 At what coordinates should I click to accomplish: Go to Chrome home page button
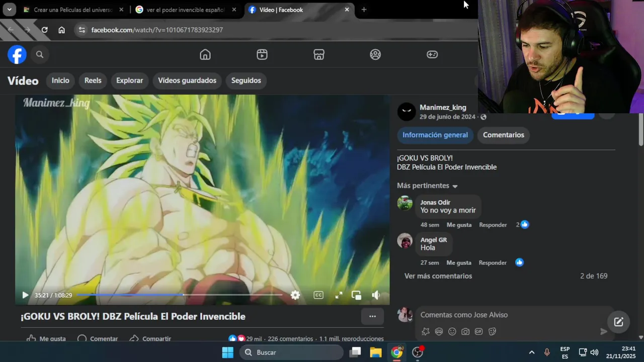click(x=61, y=30)
